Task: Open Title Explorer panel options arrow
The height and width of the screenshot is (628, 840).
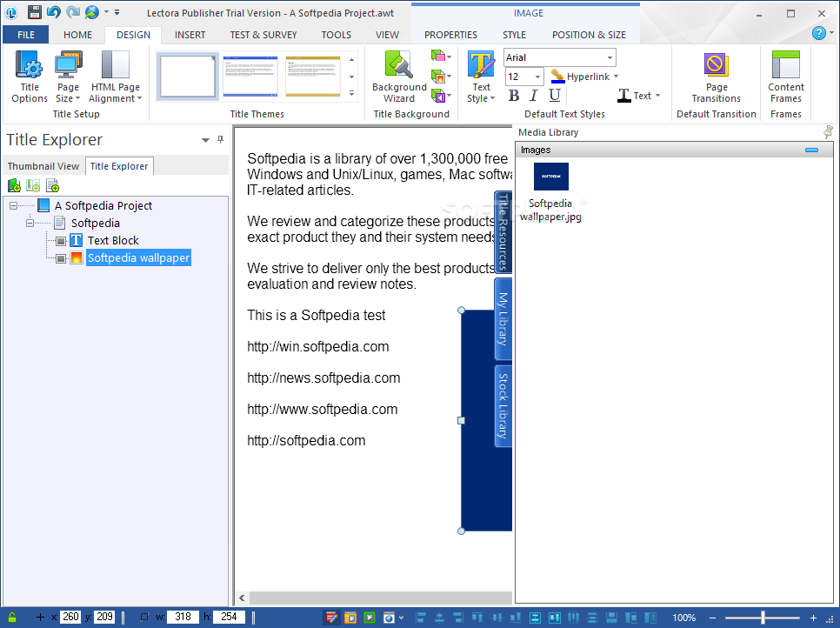Action: point(205,140)
